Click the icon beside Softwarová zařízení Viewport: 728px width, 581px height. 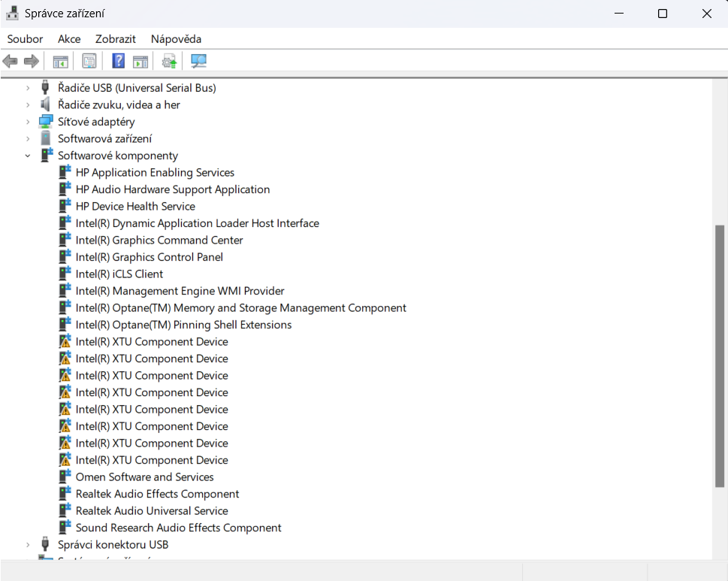point(46,138)
